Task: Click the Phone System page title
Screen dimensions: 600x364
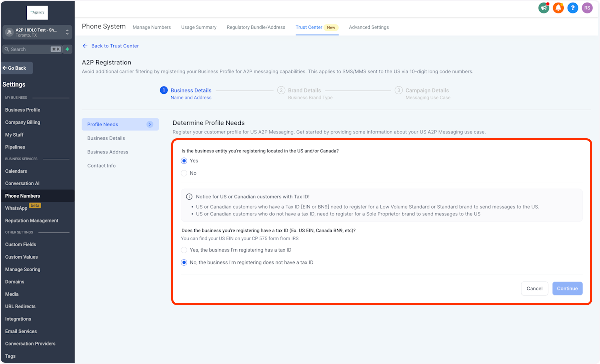Action: pos(104,26)
